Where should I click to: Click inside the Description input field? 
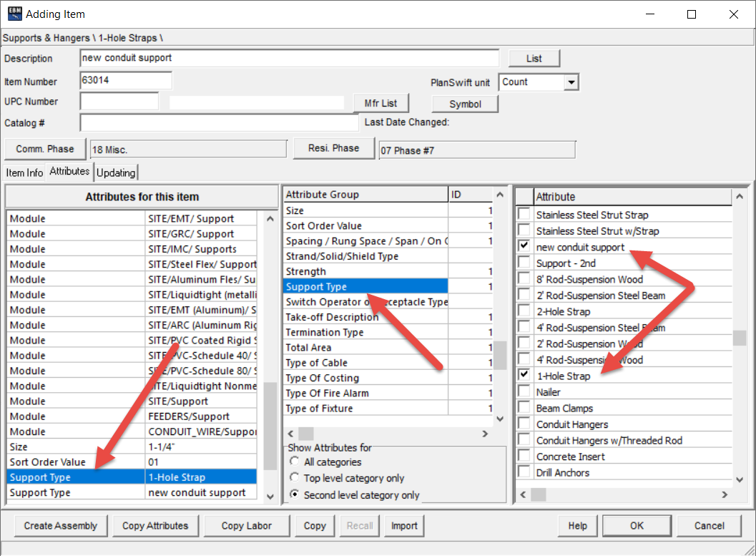(x=286, y=58)
